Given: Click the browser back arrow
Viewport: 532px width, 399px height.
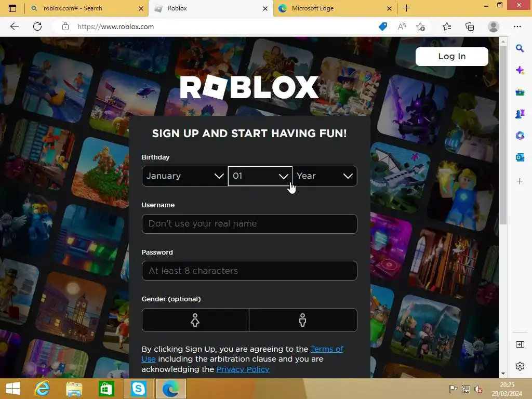Looking at the screenshot, I should click(14, 26).
